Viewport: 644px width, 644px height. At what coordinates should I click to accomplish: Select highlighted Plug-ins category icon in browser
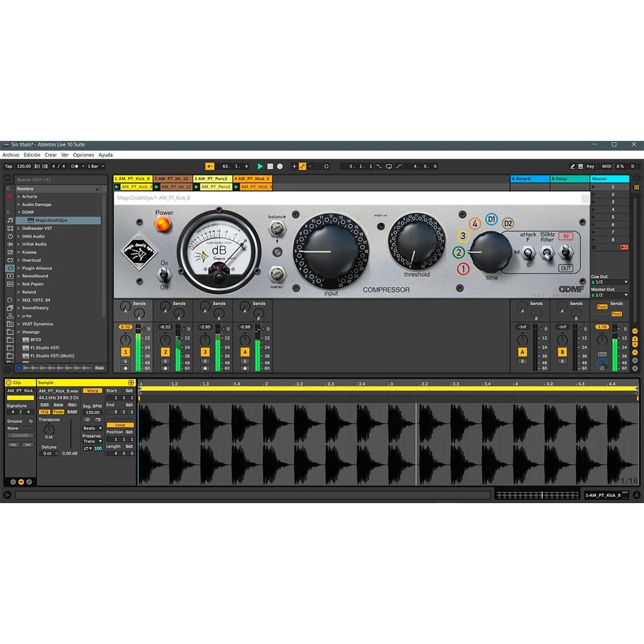click(x=10, y=268)
